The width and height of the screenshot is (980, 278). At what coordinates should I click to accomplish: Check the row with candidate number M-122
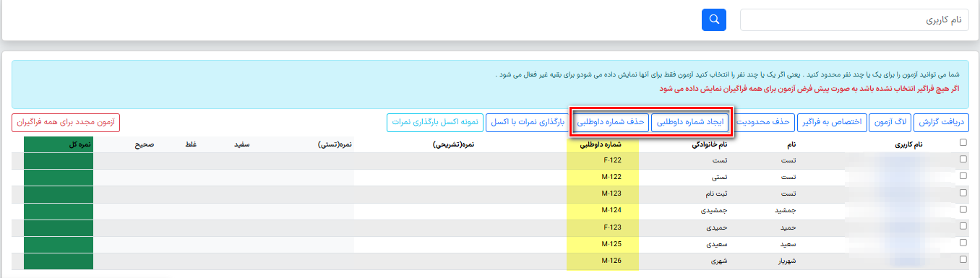click(963, 176)
